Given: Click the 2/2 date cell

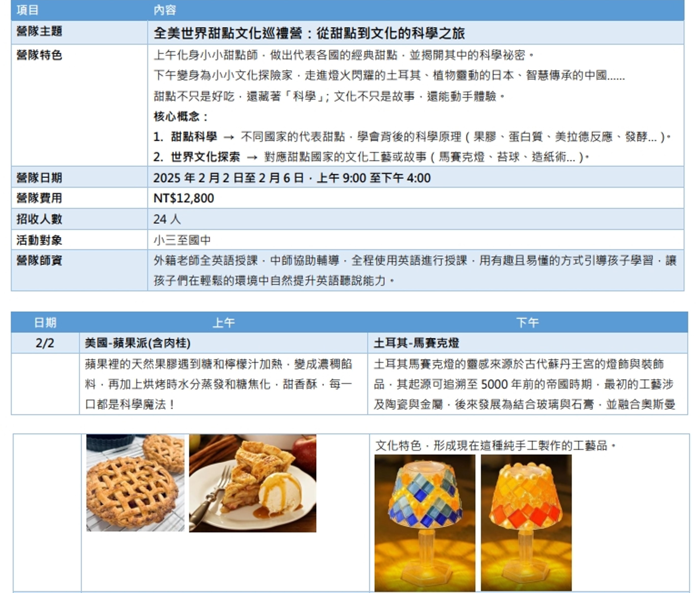Looking at the screenshot, I should coord(45,343).
